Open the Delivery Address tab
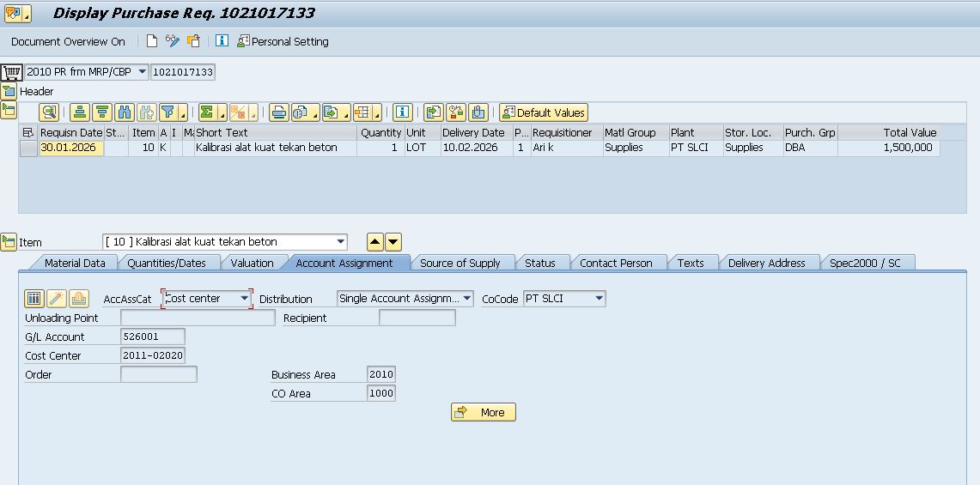The height and width of the screenshot is (485, 980). click(x=766, y=263)
